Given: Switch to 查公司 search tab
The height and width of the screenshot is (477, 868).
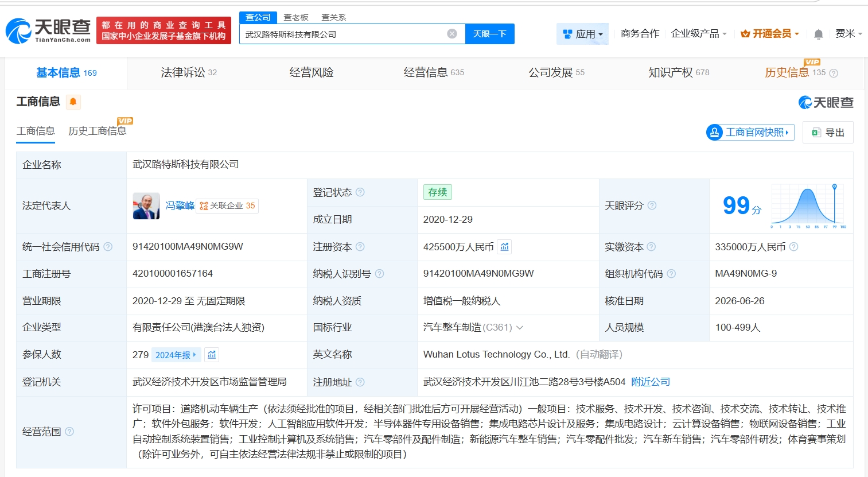Looking at the screenshot, I should tap(258, 17).
